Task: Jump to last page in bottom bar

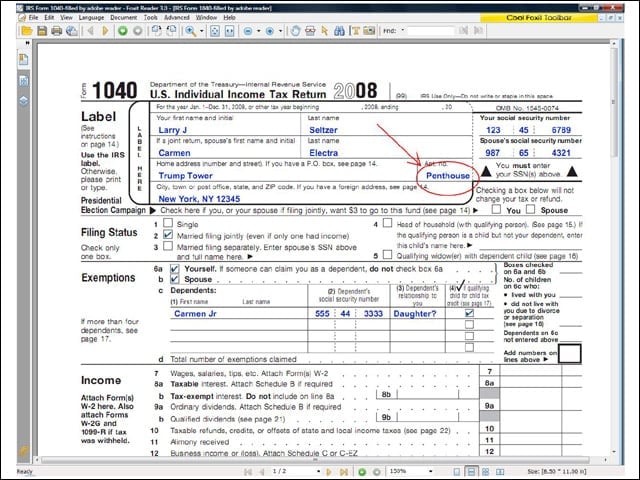Action: (x=344, y=472)
